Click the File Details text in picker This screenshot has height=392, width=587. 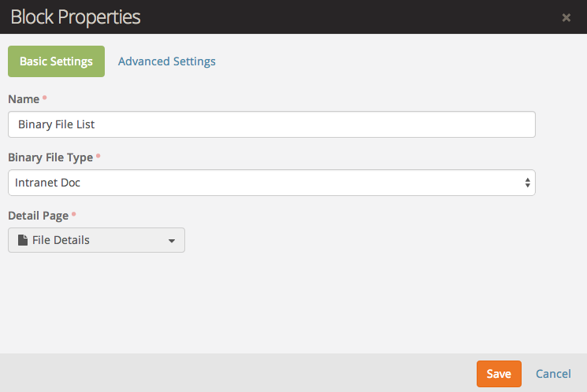[x=61, y=240]
